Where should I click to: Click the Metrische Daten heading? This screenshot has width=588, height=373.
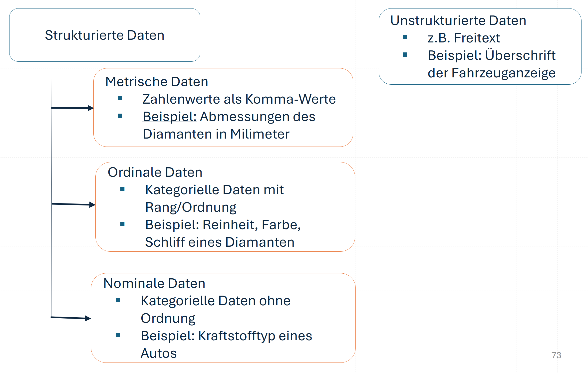(157, 82)
